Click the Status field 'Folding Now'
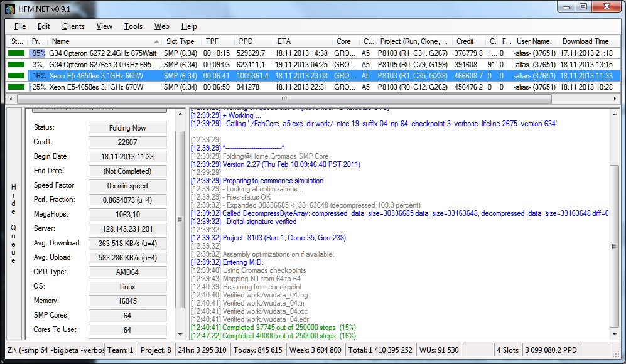The image size is (626, 364). pyautogui.click(x=127, y=128)
